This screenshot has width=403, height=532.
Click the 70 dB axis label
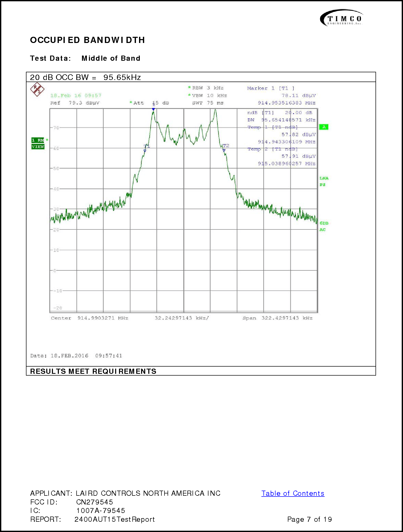(56, 128)
